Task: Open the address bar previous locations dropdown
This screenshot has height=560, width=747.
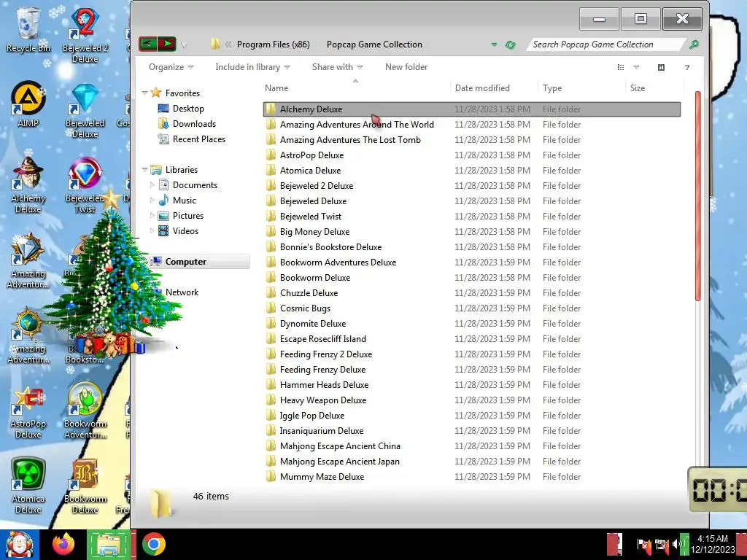Action: pos(494,44)
